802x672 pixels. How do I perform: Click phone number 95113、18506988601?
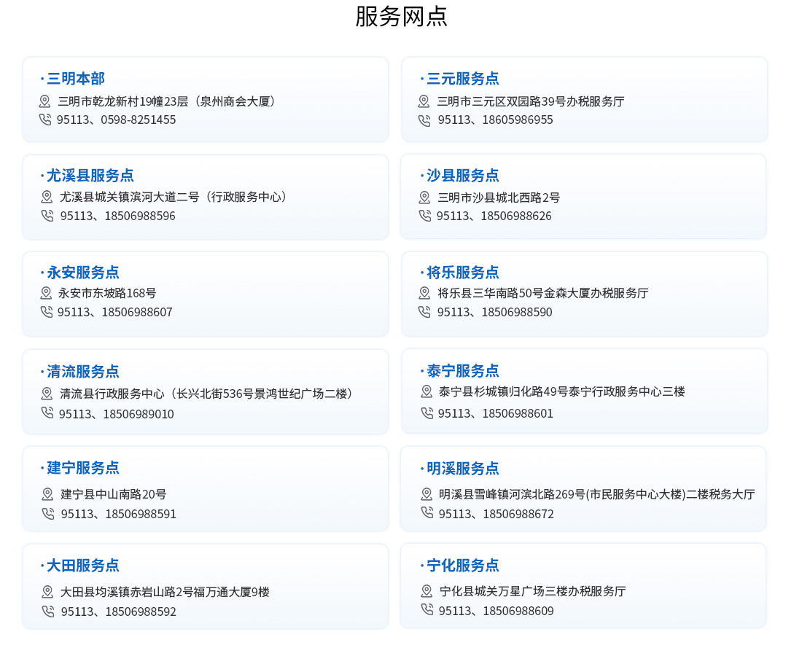(495, 413)
